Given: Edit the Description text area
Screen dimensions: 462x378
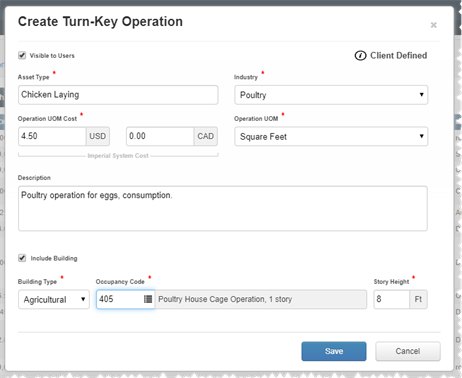Looking at the screenshot, I should (223, 209).
